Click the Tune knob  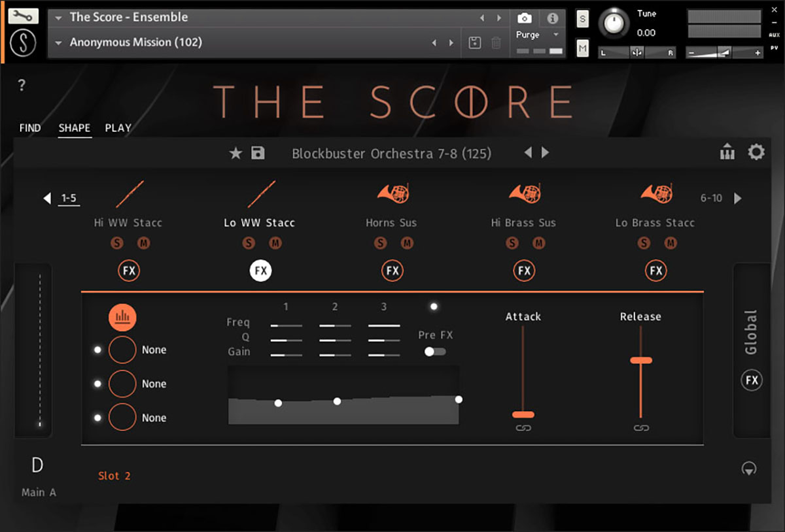pyautogui.click(x=614, y=23)
